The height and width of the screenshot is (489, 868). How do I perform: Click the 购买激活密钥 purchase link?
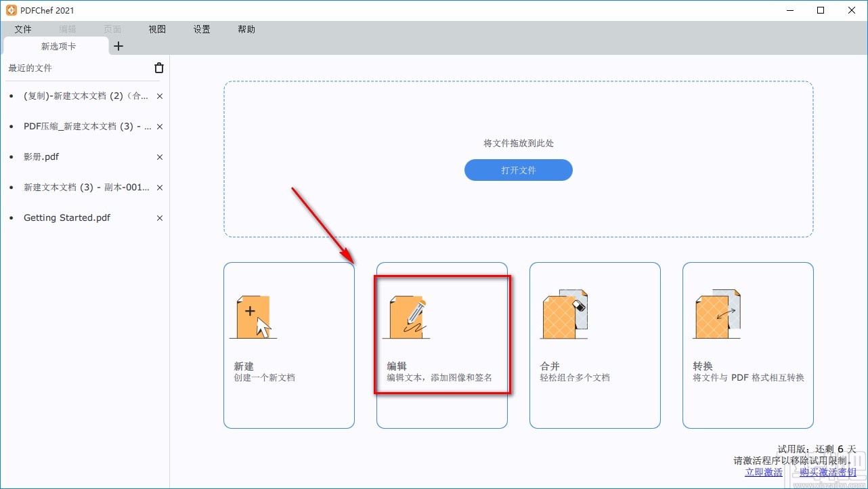coord(828,472)
